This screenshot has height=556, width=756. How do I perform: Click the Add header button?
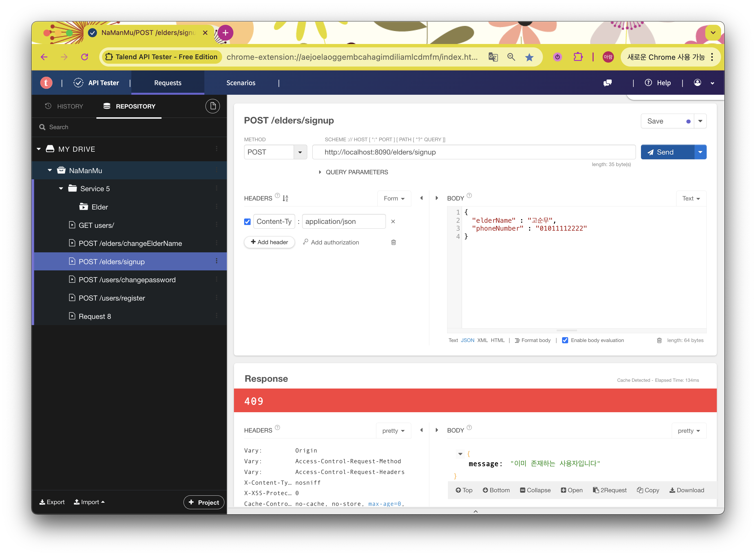(269, 242)
